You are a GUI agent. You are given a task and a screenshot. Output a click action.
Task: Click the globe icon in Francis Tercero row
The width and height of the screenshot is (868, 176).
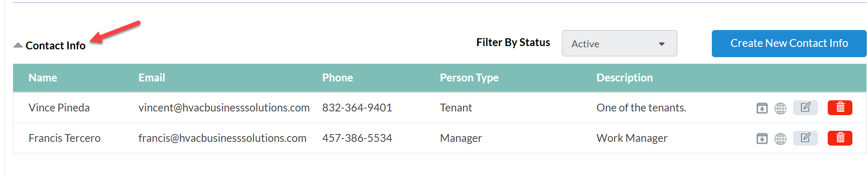[x=780, y=139]
